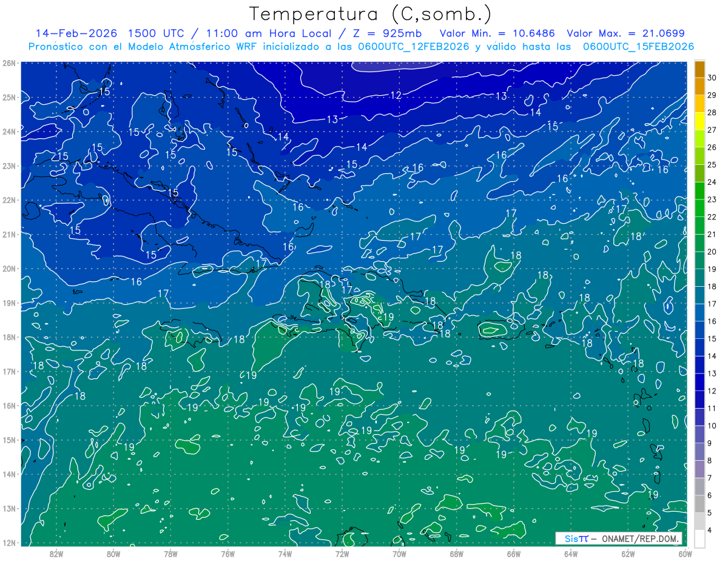Click the yellow swatch between 27 and 28
This screenshot has width=728, height=562.
coord(699,121)
